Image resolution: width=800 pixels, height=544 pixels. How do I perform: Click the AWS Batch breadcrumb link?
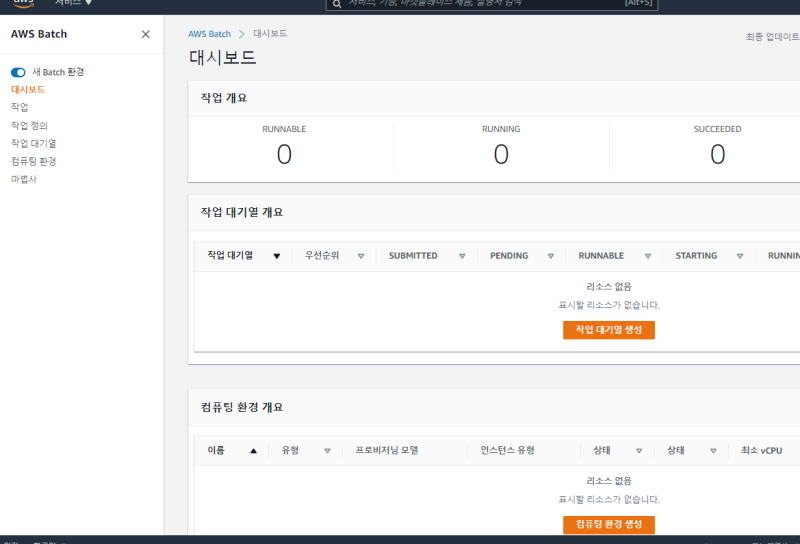click(x=209, y=34)
